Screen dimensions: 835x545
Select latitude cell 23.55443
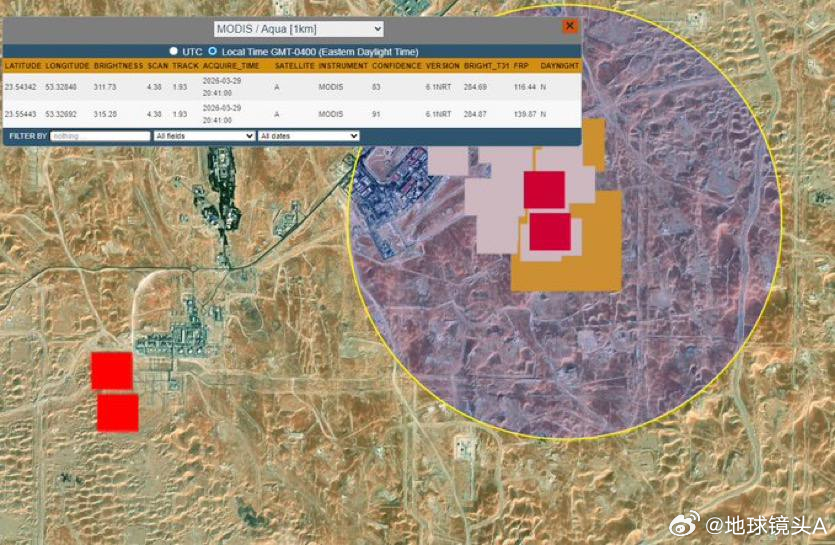pyautogui.click(x=20, y=114)
